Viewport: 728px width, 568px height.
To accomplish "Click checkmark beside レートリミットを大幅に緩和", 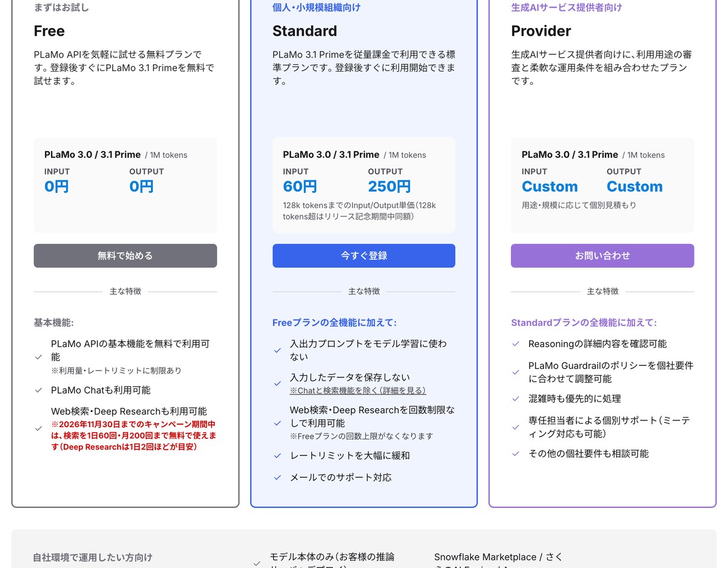I will pos(277,456).
